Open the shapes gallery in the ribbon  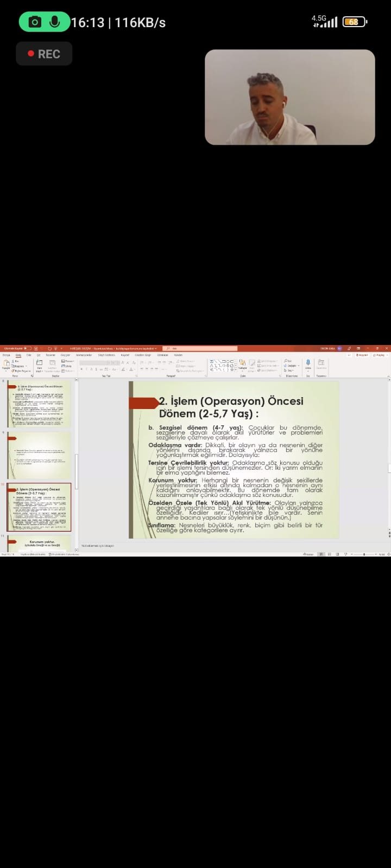tap(222, 366)
